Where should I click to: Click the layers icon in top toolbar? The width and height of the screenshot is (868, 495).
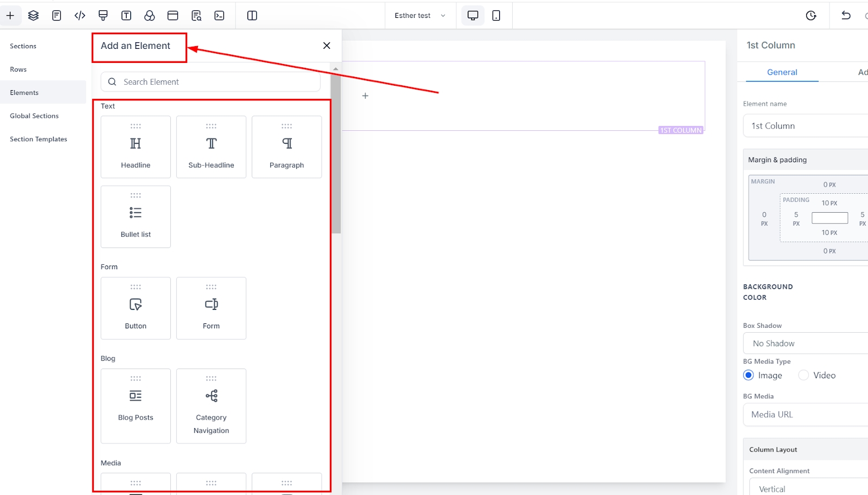click(34, 16)
